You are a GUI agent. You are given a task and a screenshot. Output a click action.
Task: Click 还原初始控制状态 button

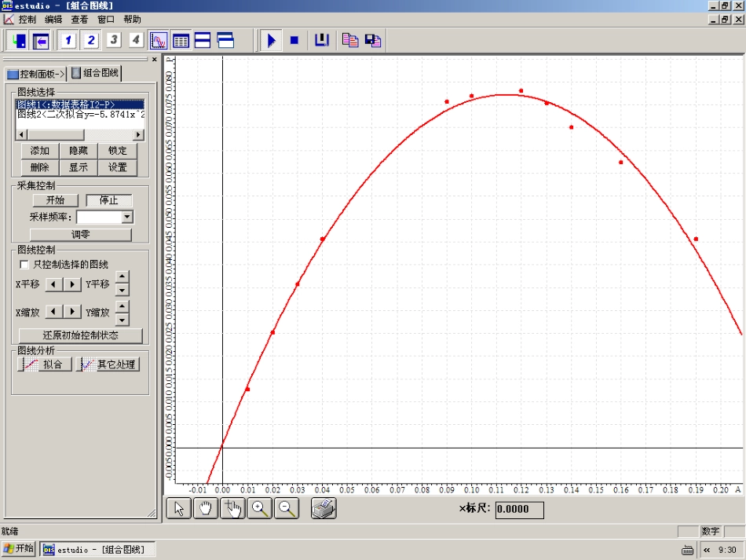point(80,335)
